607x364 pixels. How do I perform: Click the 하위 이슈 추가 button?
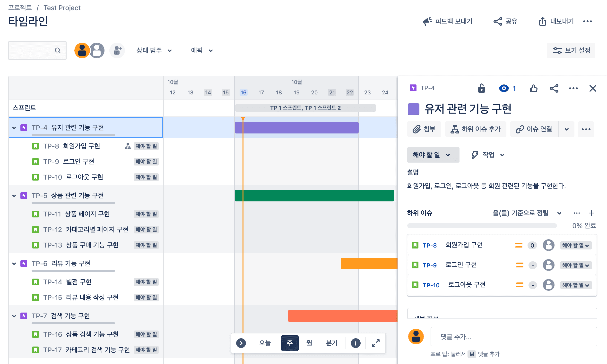[x=475, y=129]
